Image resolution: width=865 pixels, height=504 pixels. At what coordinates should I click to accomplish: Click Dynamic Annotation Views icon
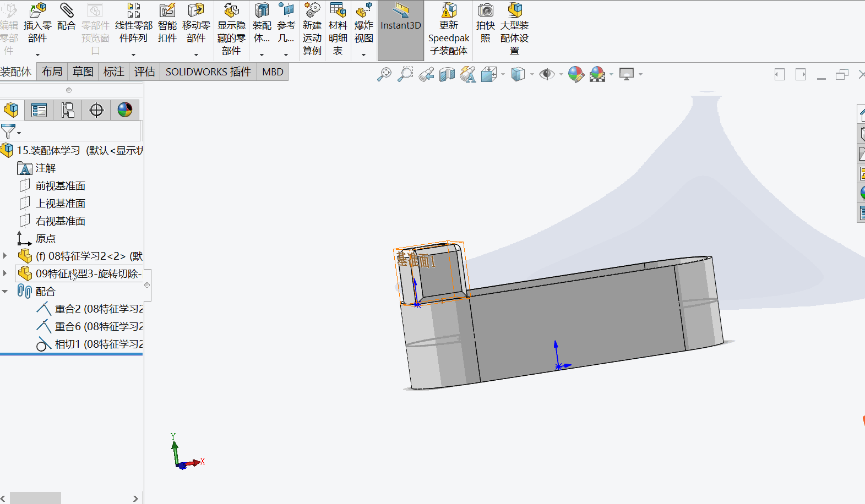pos(468,74)
